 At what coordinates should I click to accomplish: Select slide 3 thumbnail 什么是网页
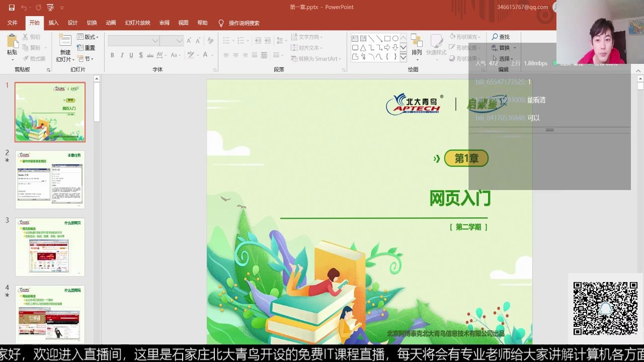(x=50, y=247)
